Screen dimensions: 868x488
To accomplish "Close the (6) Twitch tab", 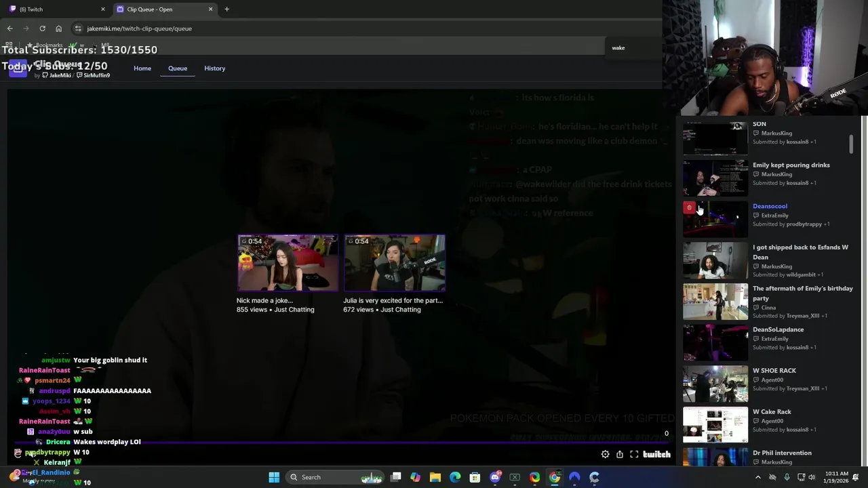I will tap(103, 9).
